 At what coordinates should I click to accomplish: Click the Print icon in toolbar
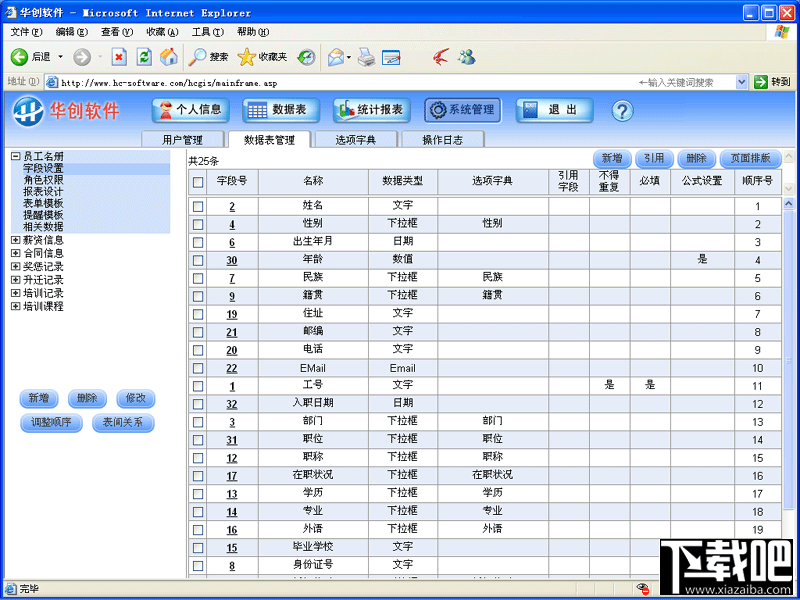tap(366, 57)
